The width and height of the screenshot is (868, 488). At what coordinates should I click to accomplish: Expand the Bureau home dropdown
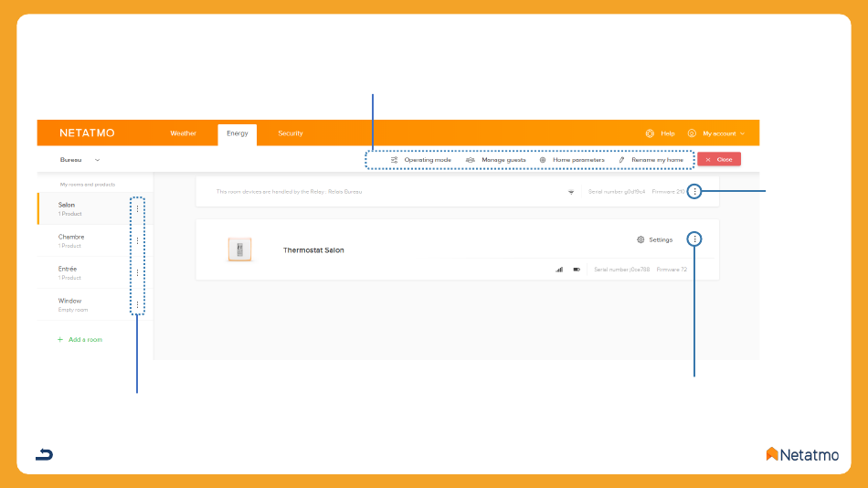79,160
